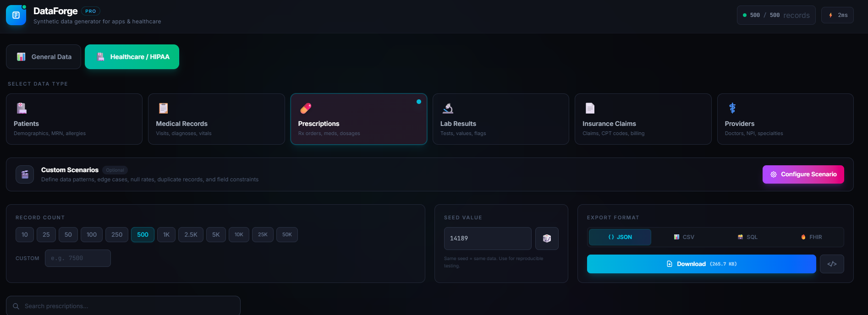Click the 'Claims, CPT codes, billing' text
Image resolution: width=868 pixels, height=315 pixels.
pyautogui.click(x=613, y=133)
